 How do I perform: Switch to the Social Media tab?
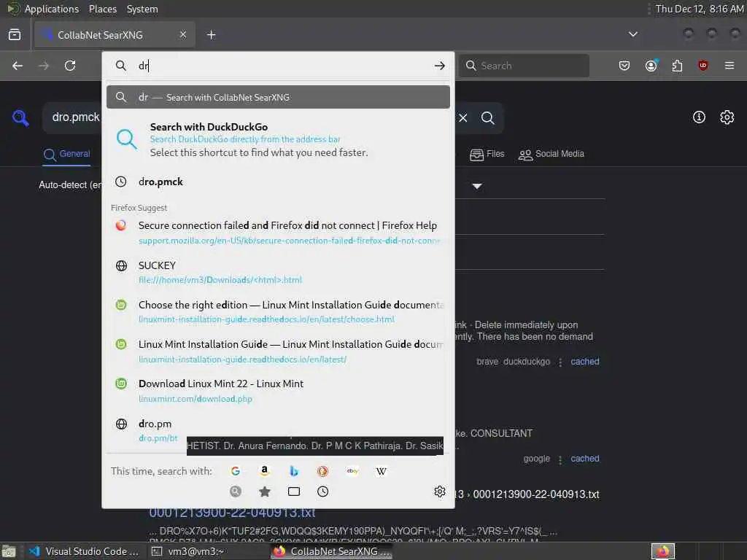(x=551, y=155)
